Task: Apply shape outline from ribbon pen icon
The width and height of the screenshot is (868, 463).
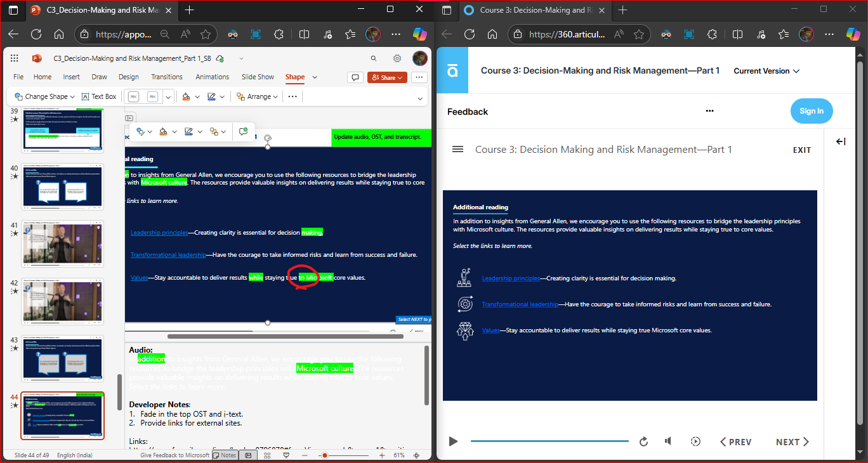Action: point(211,96)
